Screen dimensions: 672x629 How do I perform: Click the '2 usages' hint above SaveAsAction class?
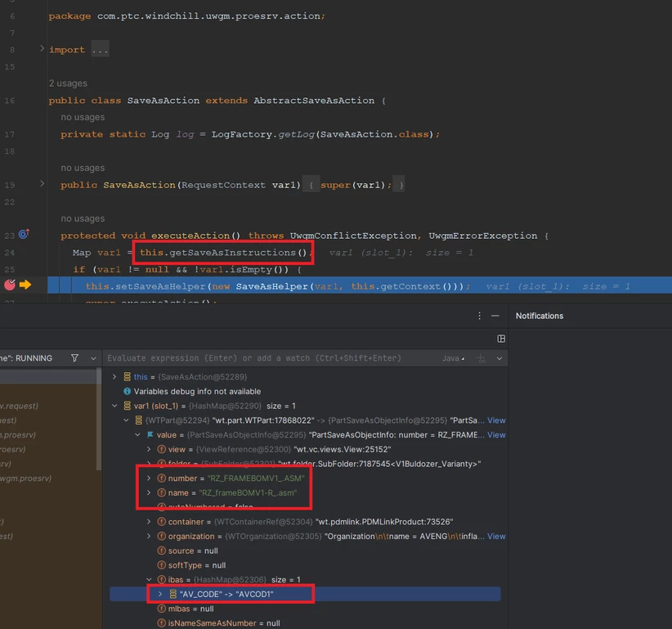click(x=68, y=83)
